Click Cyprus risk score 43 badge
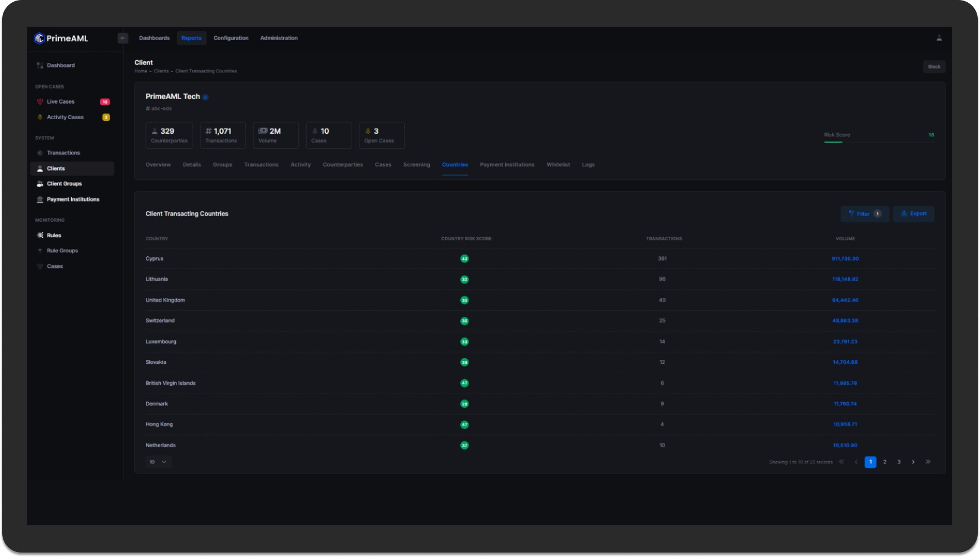 coord(465,258)
